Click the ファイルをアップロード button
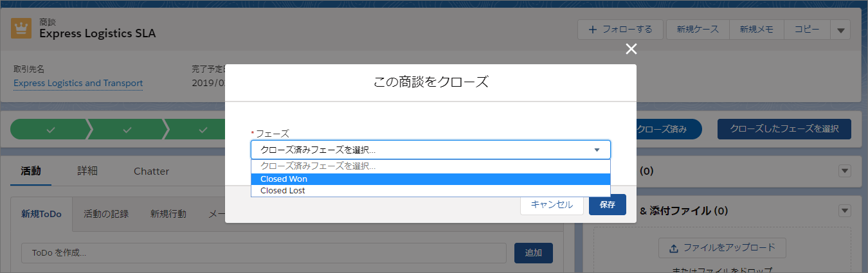 click(x=722, y=247)
